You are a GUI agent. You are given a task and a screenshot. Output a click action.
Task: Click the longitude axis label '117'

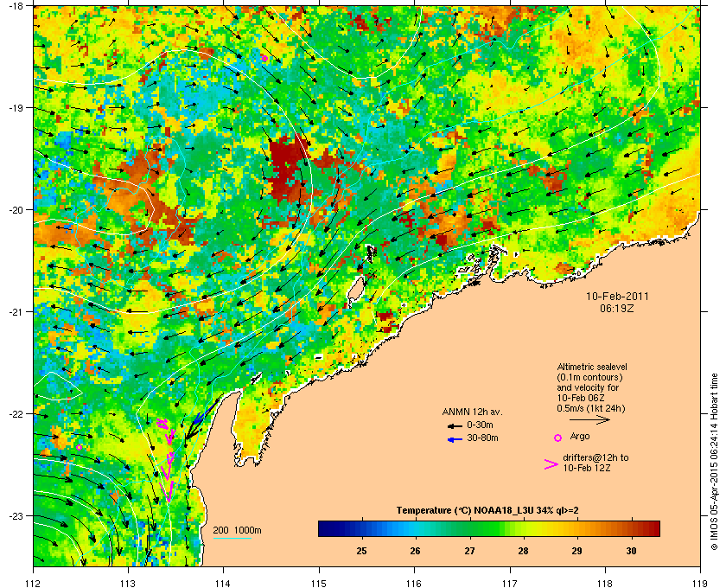tap(510, 584)
